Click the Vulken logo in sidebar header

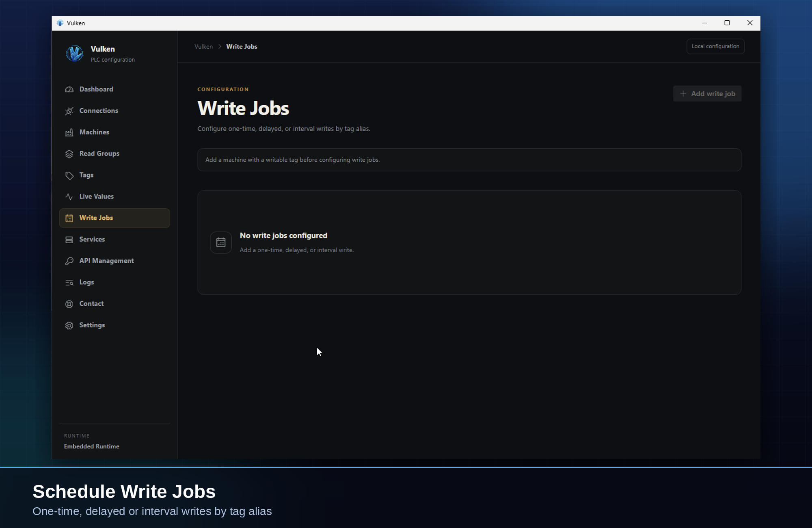point(75,54)
